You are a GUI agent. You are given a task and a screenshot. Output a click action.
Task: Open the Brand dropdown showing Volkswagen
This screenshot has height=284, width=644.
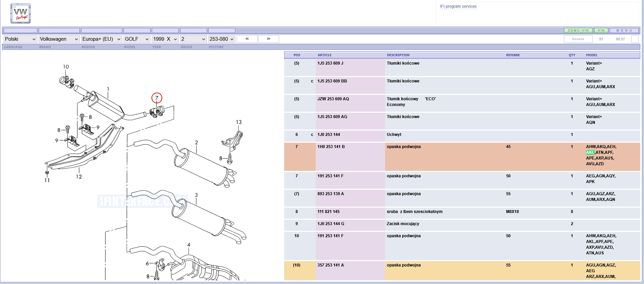coord(59,39)
